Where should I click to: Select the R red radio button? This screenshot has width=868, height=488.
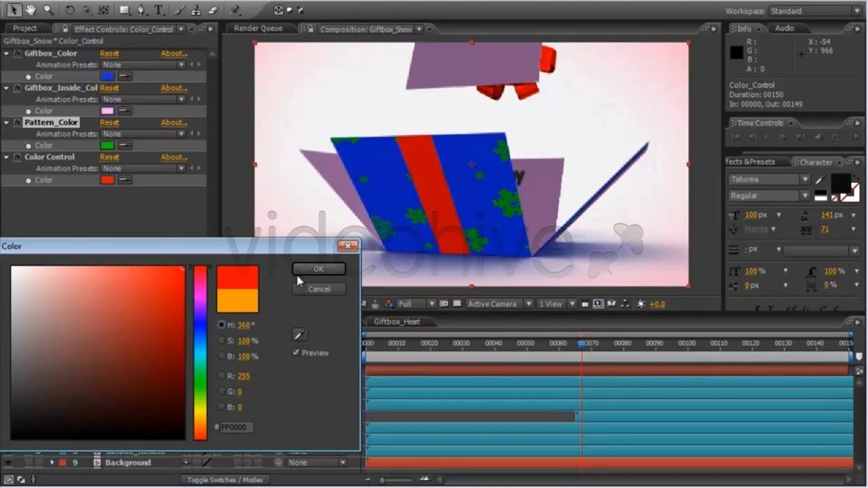click(x=222, y=375)
